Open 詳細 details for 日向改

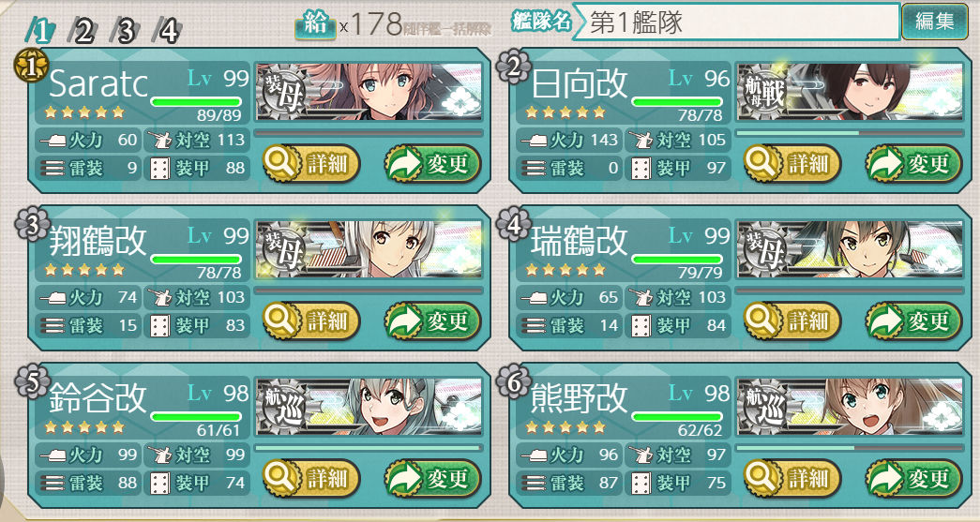point(792,164)
